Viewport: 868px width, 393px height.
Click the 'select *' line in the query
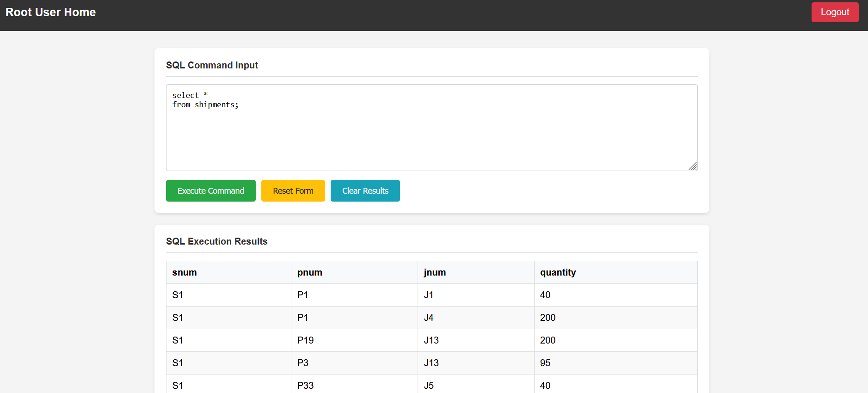190,95
